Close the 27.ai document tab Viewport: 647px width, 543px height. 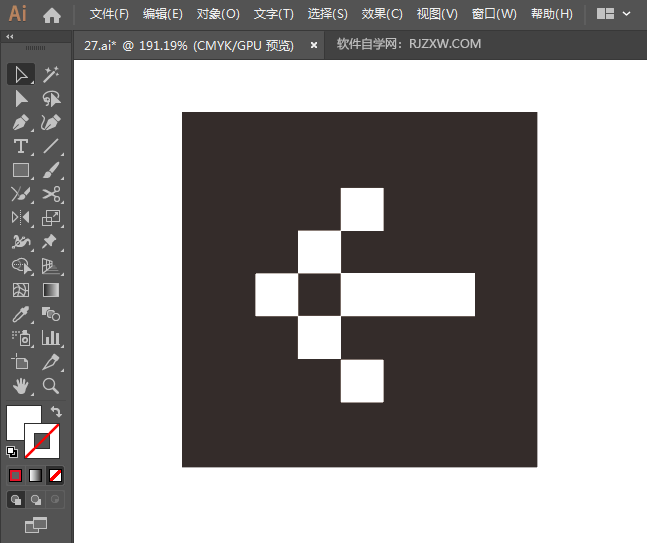coord(314,45)
